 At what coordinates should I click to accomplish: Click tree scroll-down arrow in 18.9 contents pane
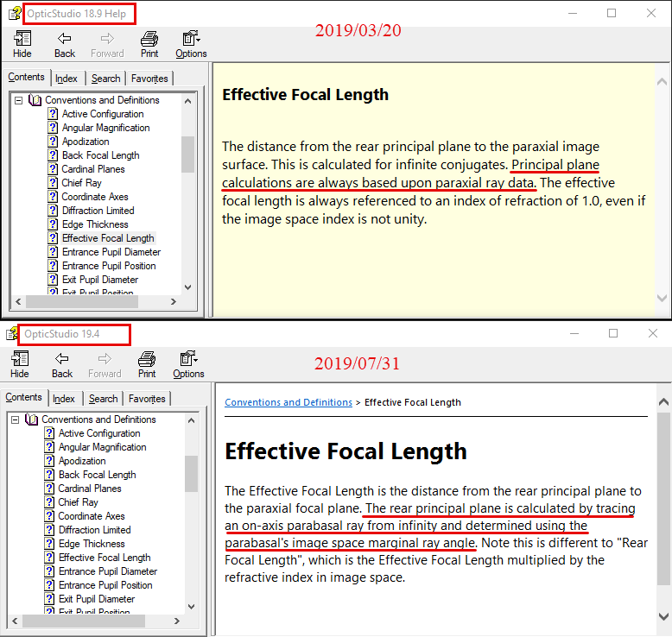[187, 287]
